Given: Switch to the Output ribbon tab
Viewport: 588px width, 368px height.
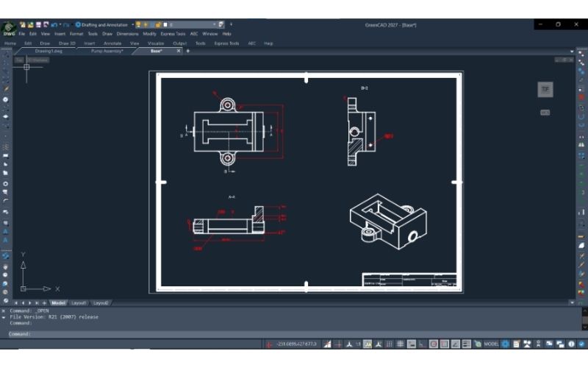Looking at the screenshot, I should [x=180, y=43].
